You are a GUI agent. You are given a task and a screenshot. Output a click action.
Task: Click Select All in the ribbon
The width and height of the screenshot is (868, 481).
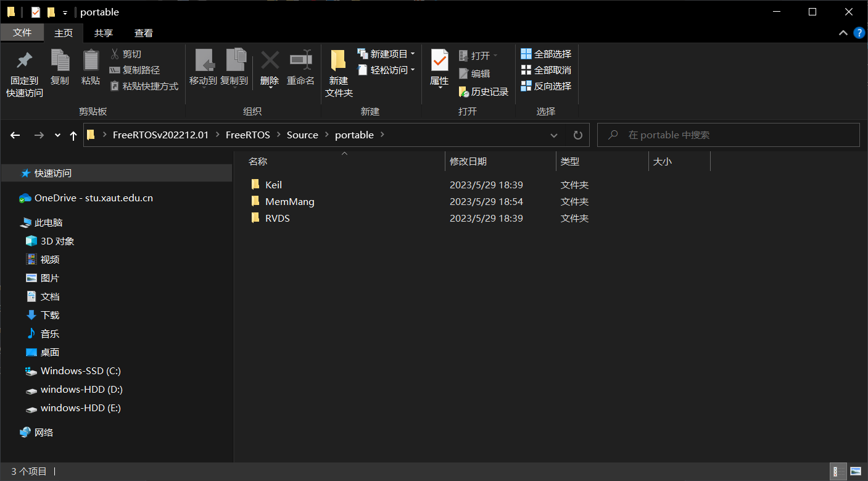point(546,54)
